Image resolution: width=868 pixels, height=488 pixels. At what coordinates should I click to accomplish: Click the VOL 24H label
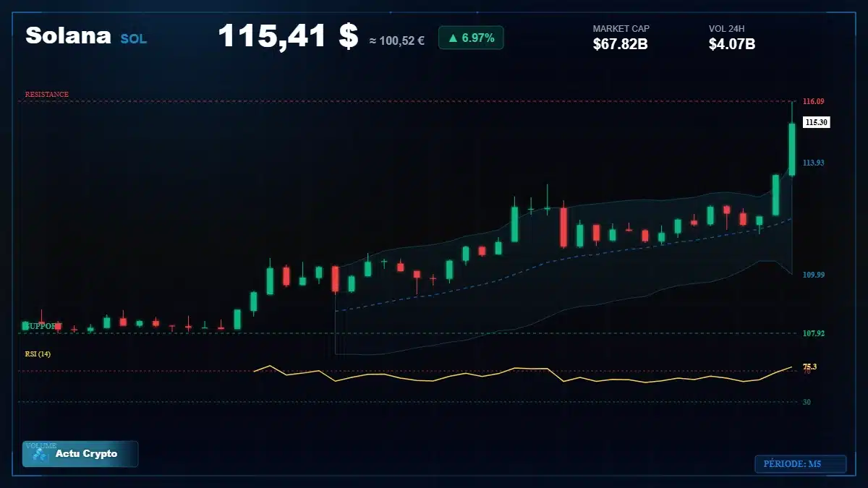[727, 29]
